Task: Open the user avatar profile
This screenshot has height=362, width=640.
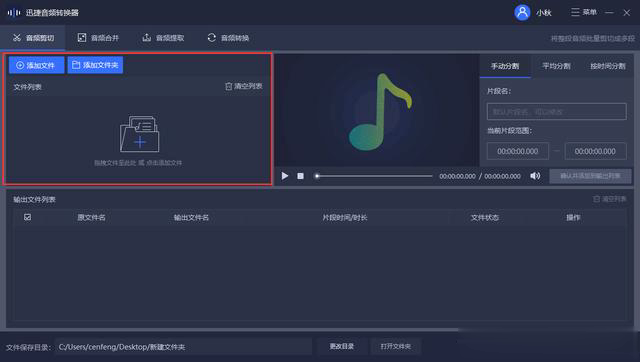Action: tap(522, 13)
